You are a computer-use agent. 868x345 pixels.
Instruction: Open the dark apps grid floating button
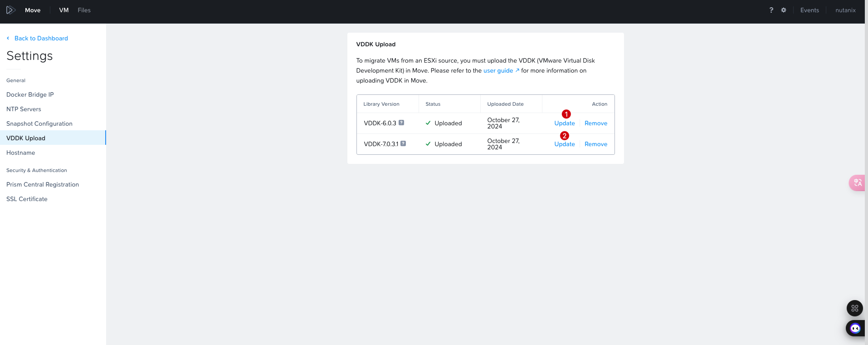(855, 308)
